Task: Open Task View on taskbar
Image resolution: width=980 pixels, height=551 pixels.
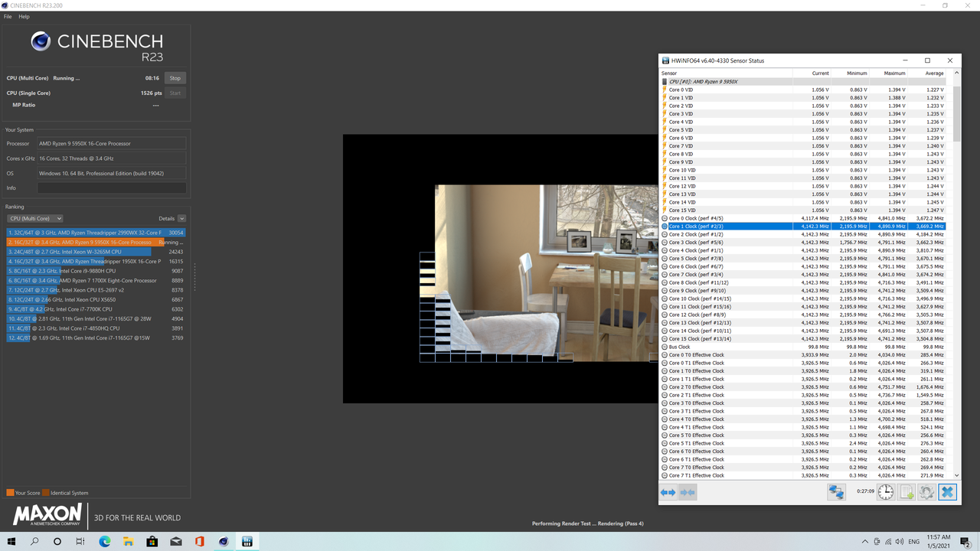Action: pyautogui.click(x=80, y=541)
